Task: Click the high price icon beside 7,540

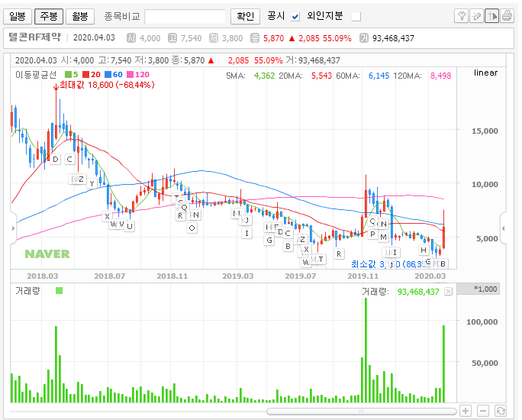Action: (172, 38)
